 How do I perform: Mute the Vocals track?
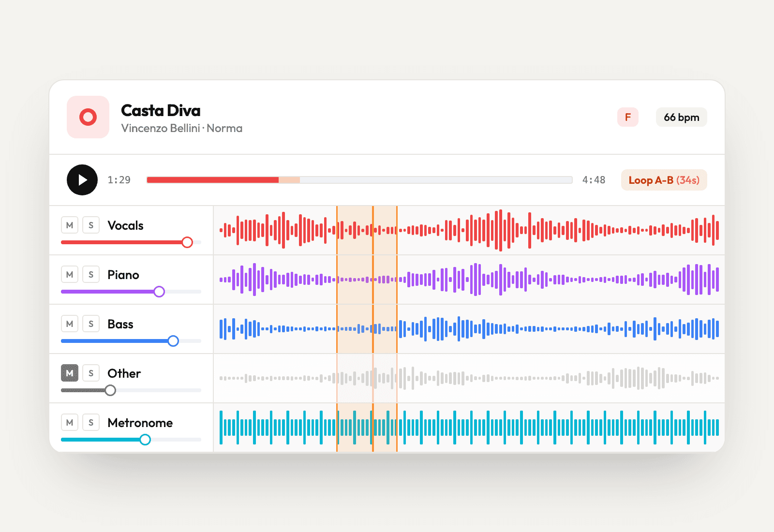(70, 225)
